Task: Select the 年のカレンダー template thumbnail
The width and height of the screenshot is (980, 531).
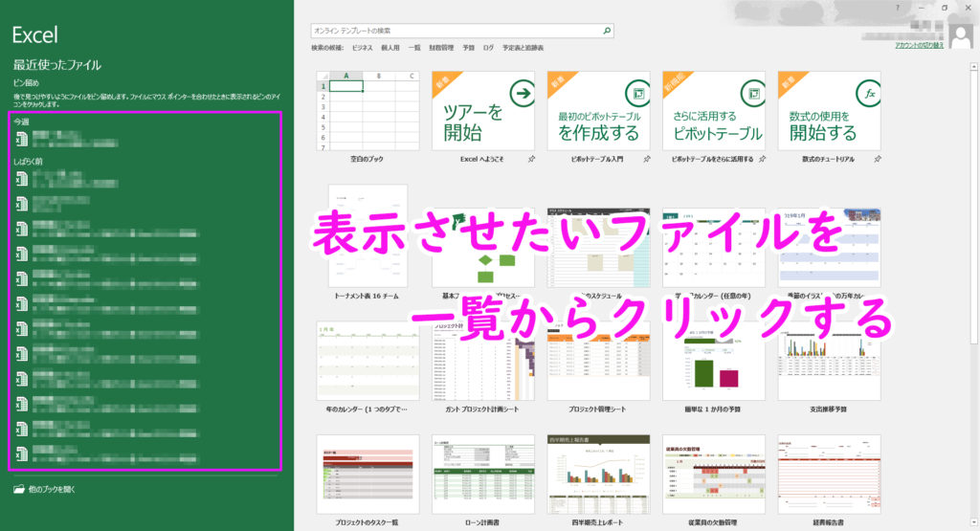Action: point(367,361)
